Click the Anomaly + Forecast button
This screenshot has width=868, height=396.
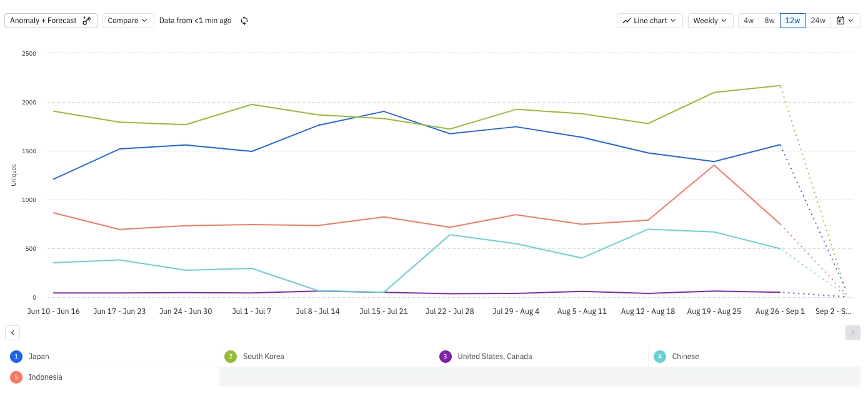[x=51, y=21]
